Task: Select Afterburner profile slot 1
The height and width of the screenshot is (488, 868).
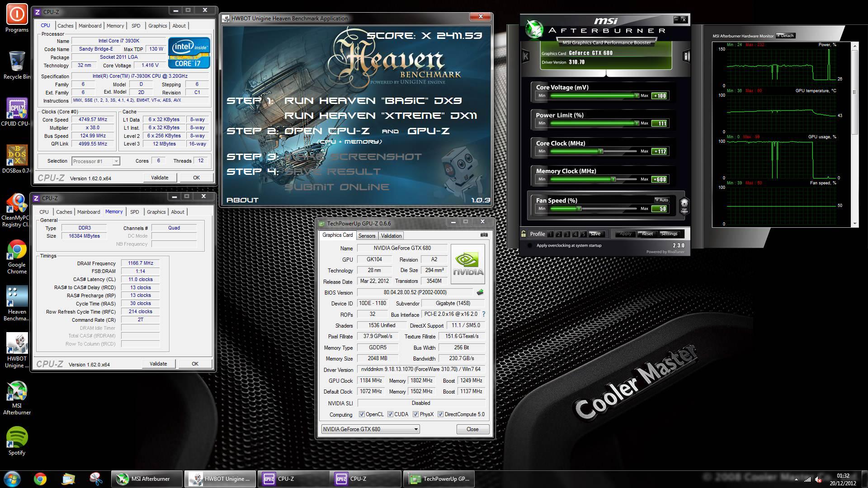Action: [x=550, y=234]
